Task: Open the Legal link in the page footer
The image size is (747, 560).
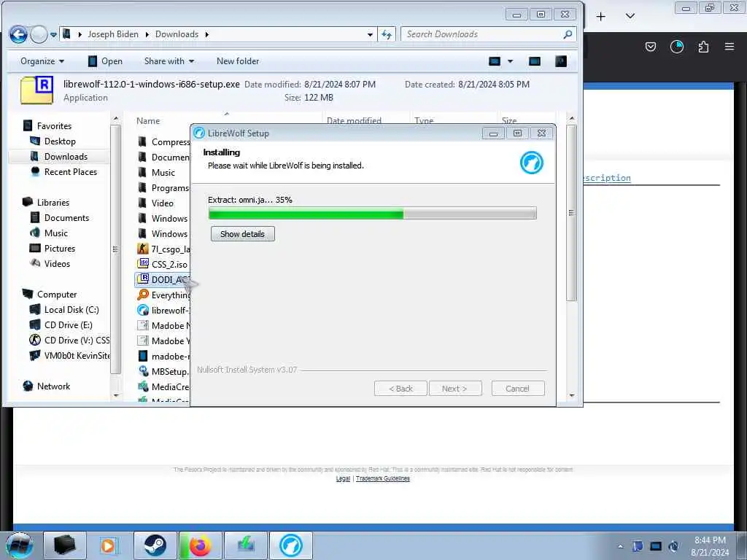Action: (x=343, y=478)
